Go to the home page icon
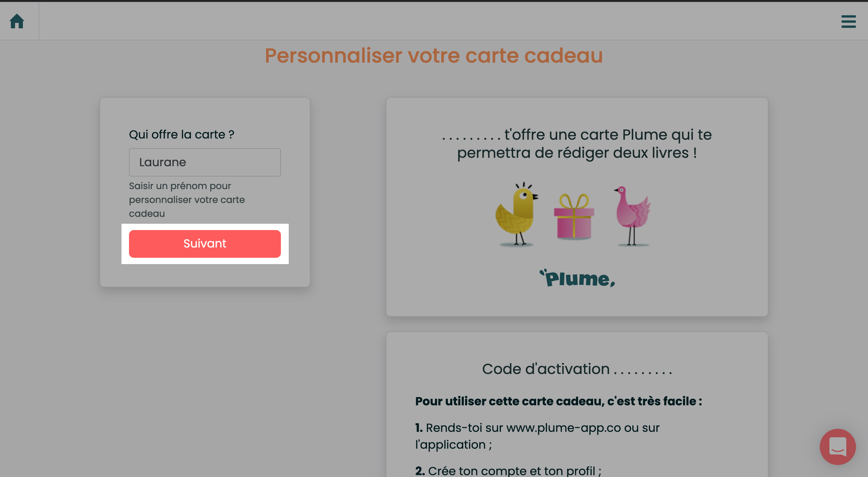 [17, 21]
